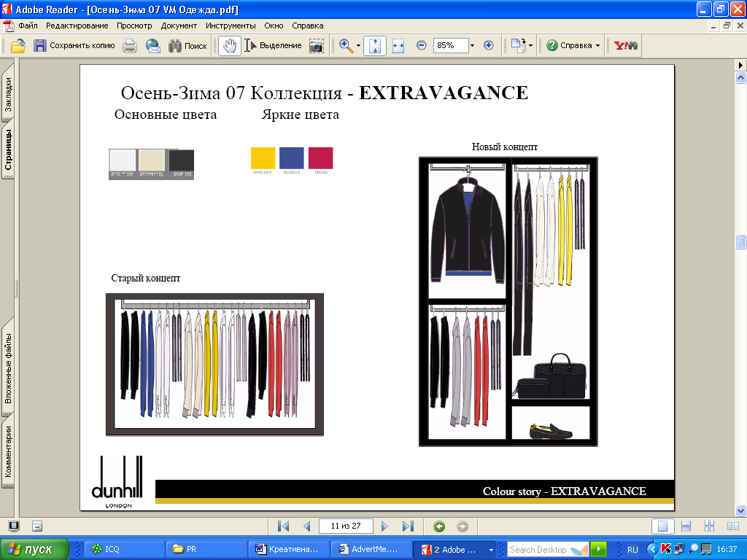Click the blue color swatch

tap(292, 158)
